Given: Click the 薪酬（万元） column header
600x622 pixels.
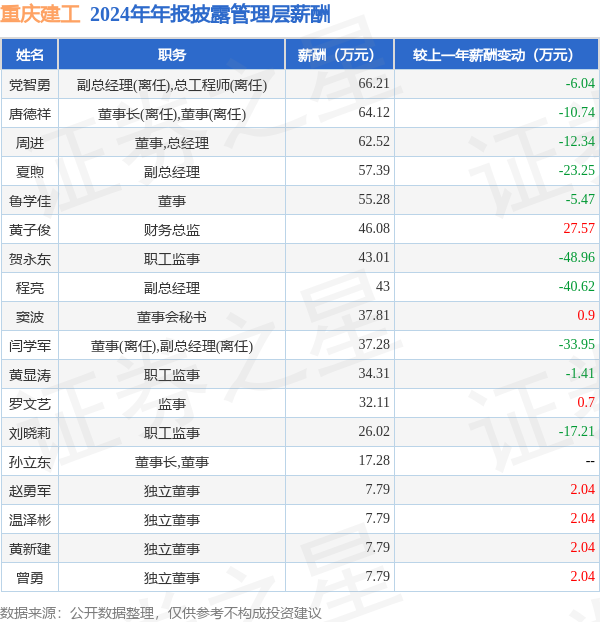Looking at the screenshot, I should [x=339, y=54].
